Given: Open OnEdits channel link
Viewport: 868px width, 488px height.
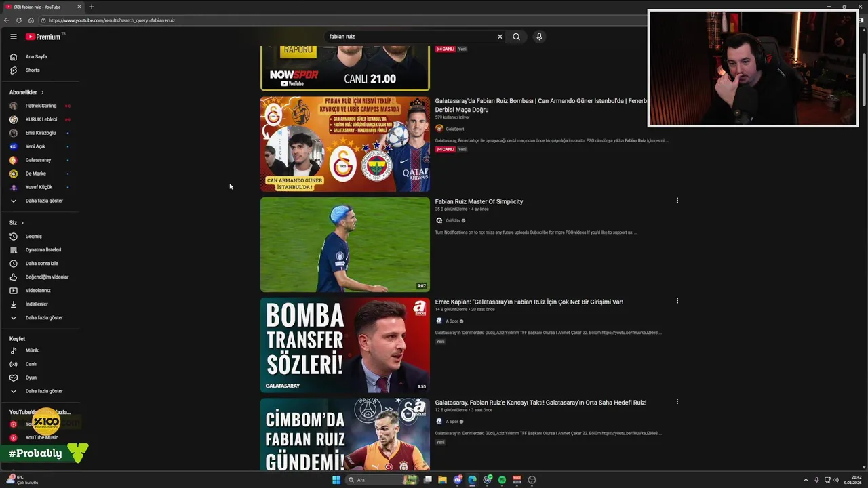Looking at the screenshot, I should tap(452, 220).
